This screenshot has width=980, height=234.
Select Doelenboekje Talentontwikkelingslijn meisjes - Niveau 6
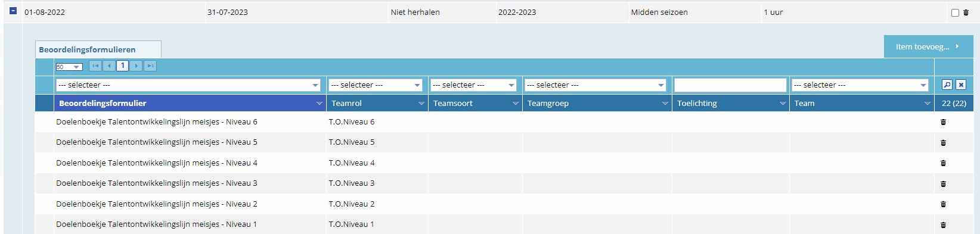[157, 121]
